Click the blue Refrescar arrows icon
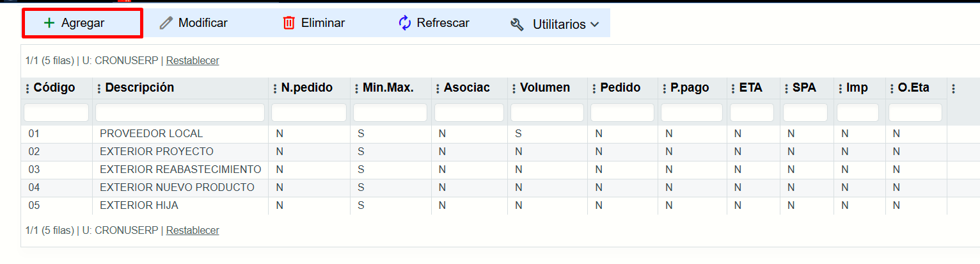Screen dimensions: 980x264 coord(404,23)
